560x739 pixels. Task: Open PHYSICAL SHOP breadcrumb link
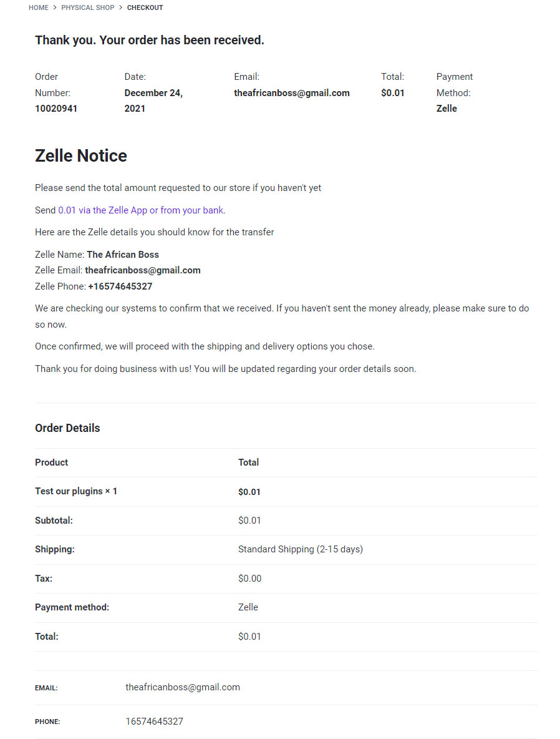coord(87,7)
